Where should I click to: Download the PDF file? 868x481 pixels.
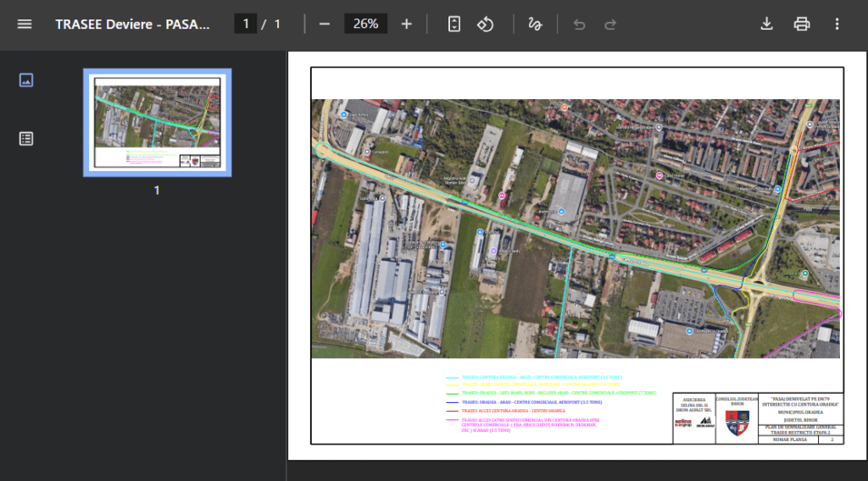[x=766, y=24]
